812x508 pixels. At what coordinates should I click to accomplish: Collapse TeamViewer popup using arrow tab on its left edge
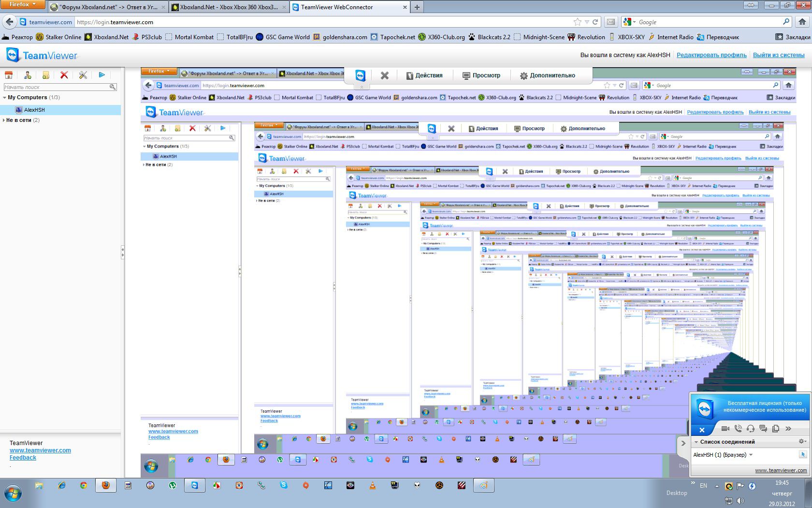click(x=683, y=443)
